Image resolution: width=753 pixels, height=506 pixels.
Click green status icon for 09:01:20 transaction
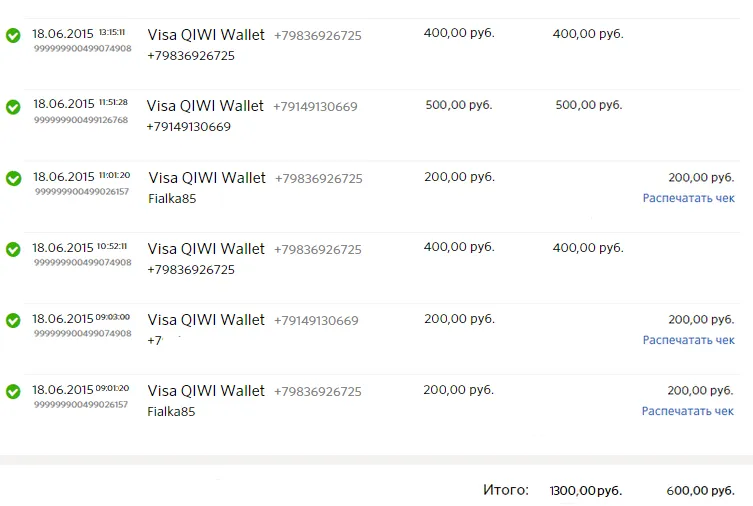coord(13,391)
